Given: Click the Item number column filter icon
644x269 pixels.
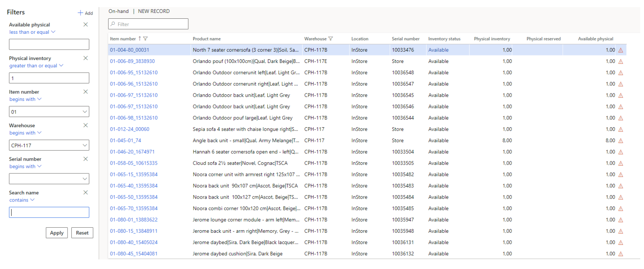Looking at the screenshot, I should pyautogui.click(x=145, y=39).
